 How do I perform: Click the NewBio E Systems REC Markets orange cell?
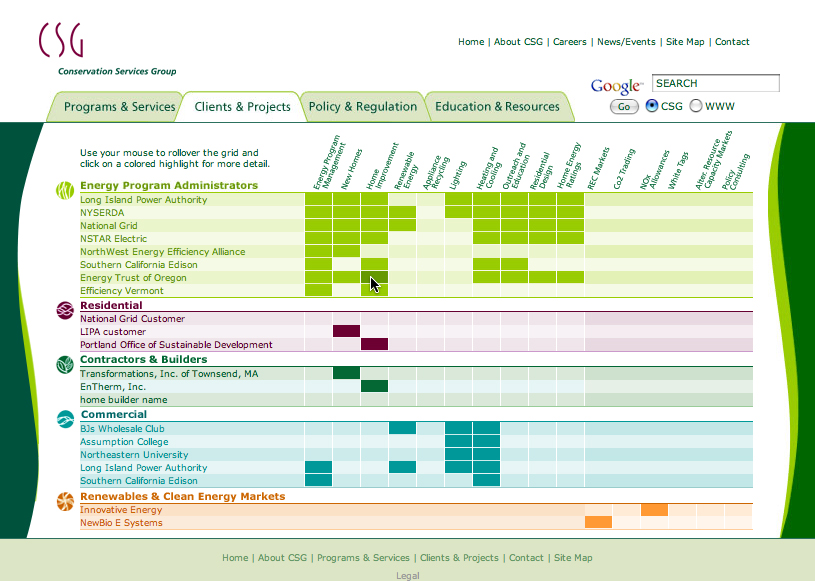coord(598,522)
